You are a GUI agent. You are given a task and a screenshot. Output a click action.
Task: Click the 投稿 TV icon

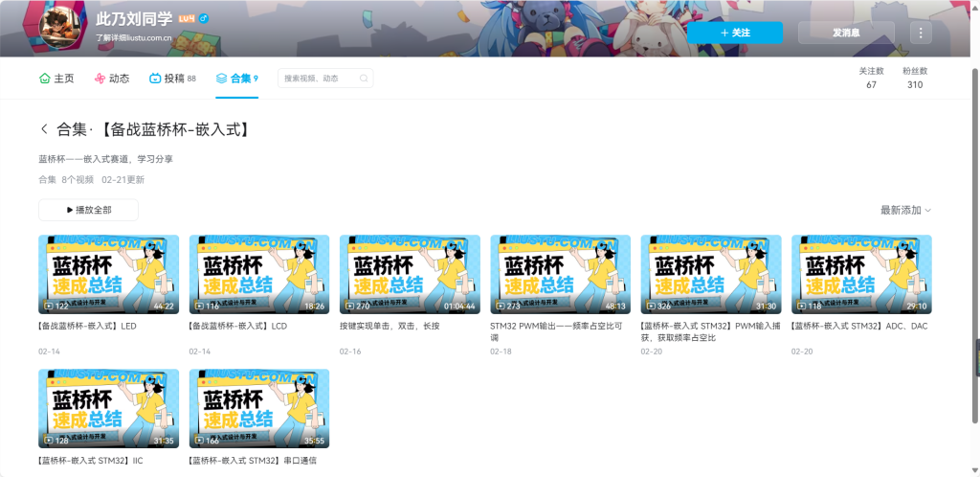click(x=155, y=79)
